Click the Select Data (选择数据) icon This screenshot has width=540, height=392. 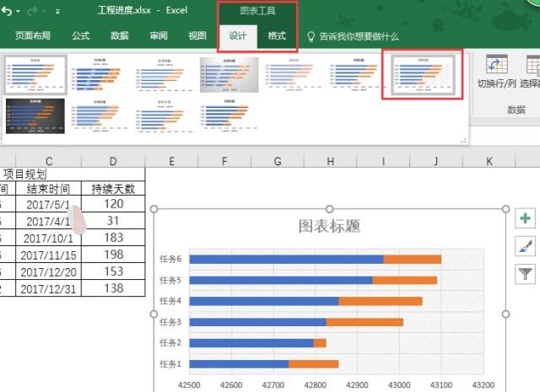tap(531, 66)
